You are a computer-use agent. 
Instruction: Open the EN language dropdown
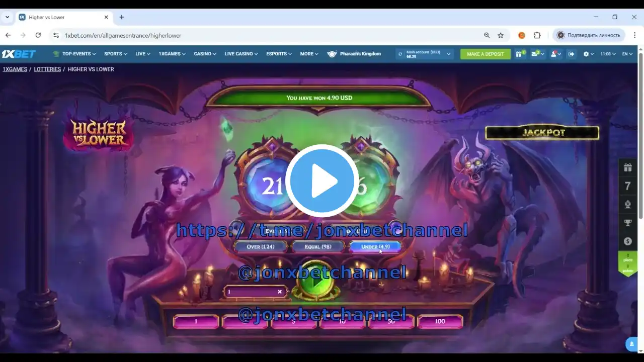[x=627, y=54]
